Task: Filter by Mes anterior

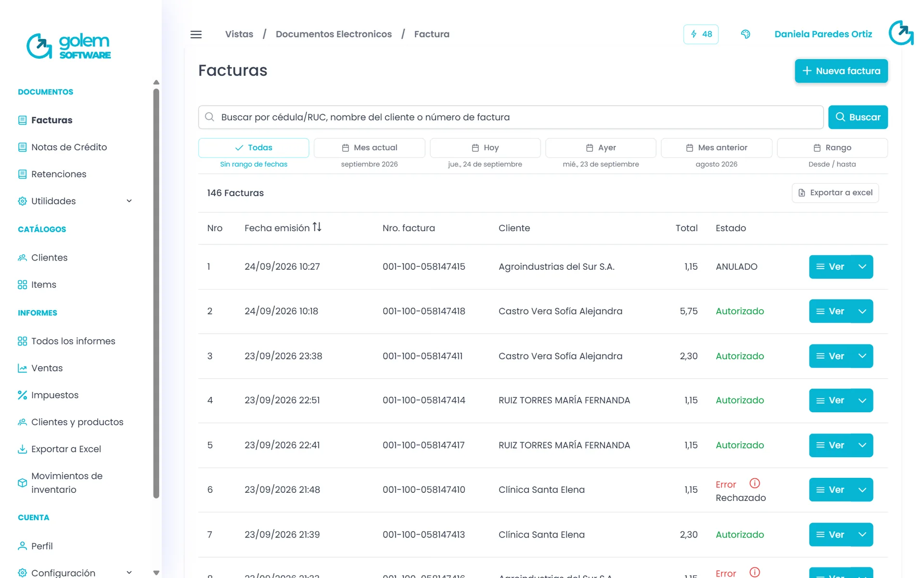Action: pos(717,148)
